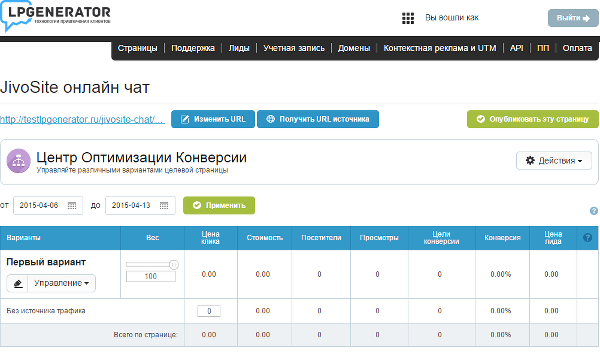The image size is (600, 363).
Task: Open the Лиды menu item
Action: 239,48
